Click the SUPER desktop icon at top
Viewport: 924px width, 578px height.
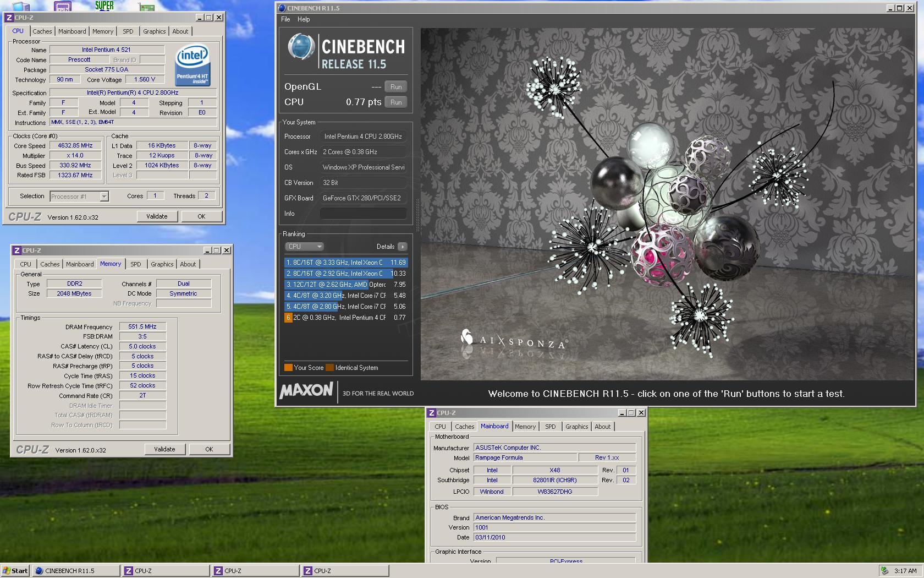pos(105,6)
